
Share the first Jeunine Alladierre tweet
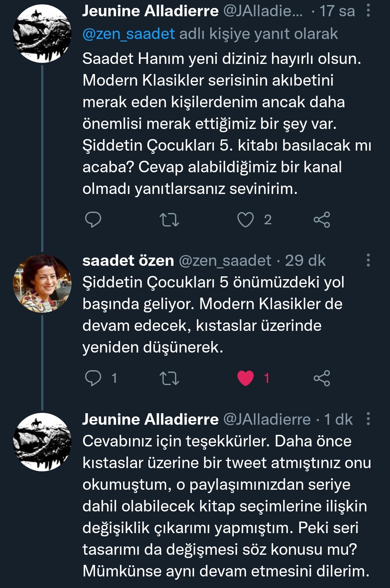[x=322, y=220]
